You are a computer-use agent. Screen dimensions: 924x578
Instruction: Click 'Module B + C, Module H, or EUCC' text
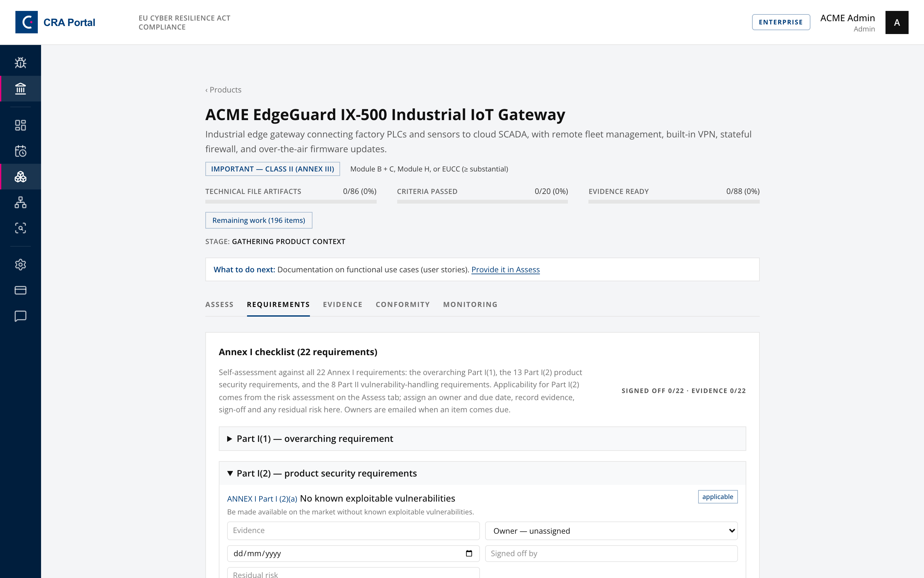(429, 169)
